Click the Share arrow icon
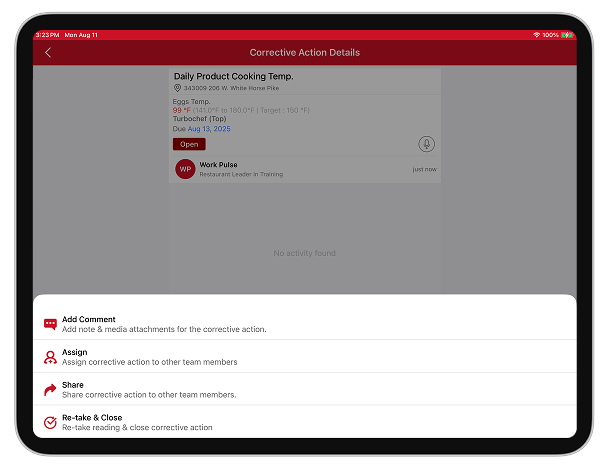 pyautogui.click(x=50, y=390)
